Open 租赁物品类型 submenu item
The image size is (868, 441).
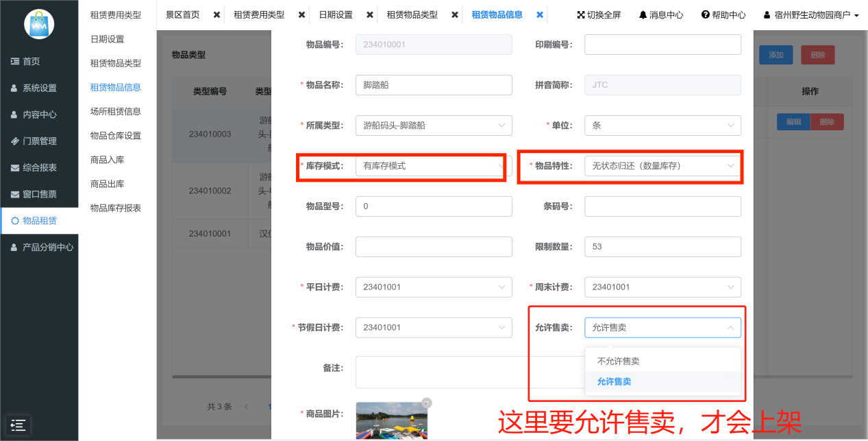pyautogui.click(x=116, y=63)
